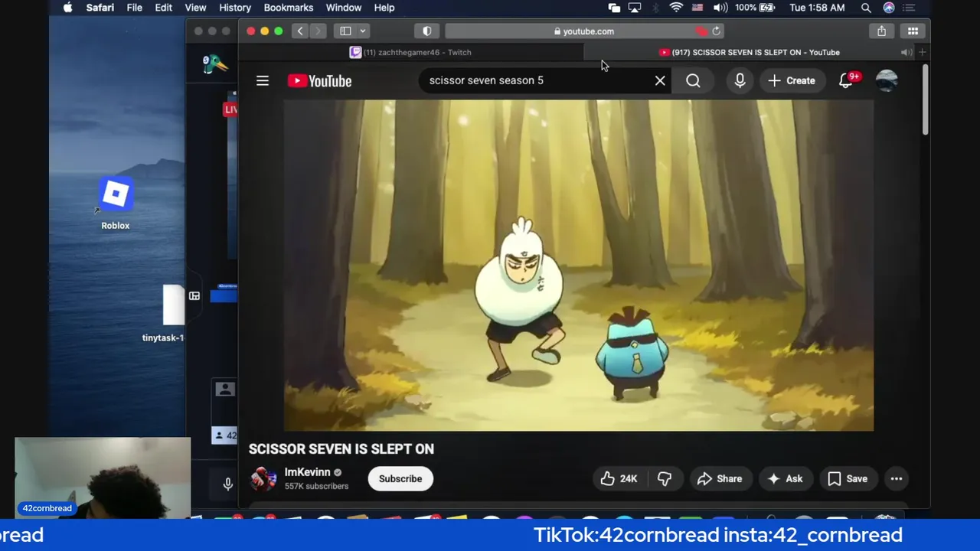Open the History menu
This screenshot has width=980, height=551.
point(235,8)
